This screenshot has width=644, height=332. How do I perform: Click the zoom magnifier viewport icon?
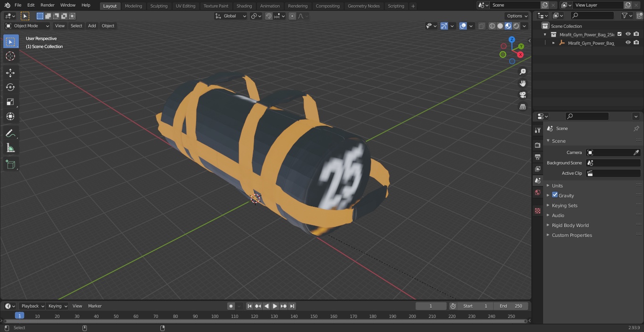pyautogui.click(x=522, y=72)
